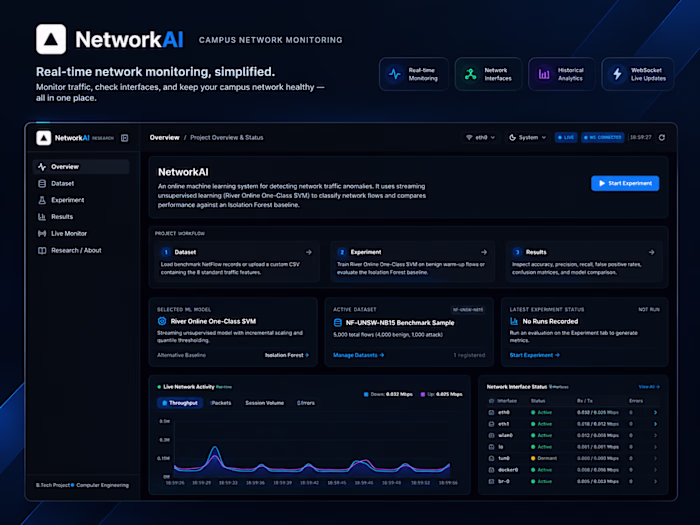Open Results in the sidebar menu
This screenshot has width=700, height=525.
coord(81,217)
